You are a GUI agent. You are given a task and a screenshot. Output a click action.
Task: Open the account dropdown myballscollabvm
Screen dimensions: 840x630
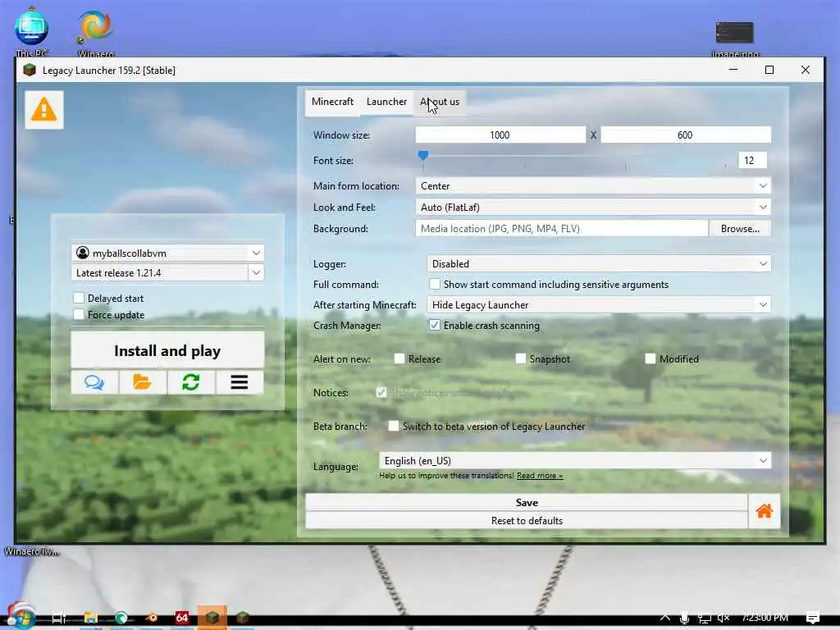(x=167, y=253)
